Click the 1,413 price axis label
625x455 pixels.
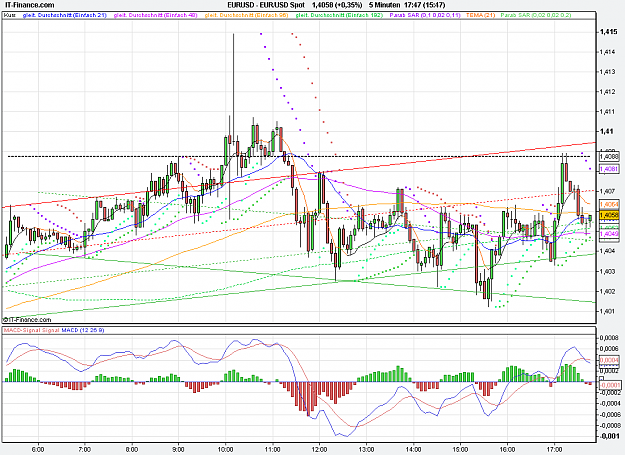(608, 72)
